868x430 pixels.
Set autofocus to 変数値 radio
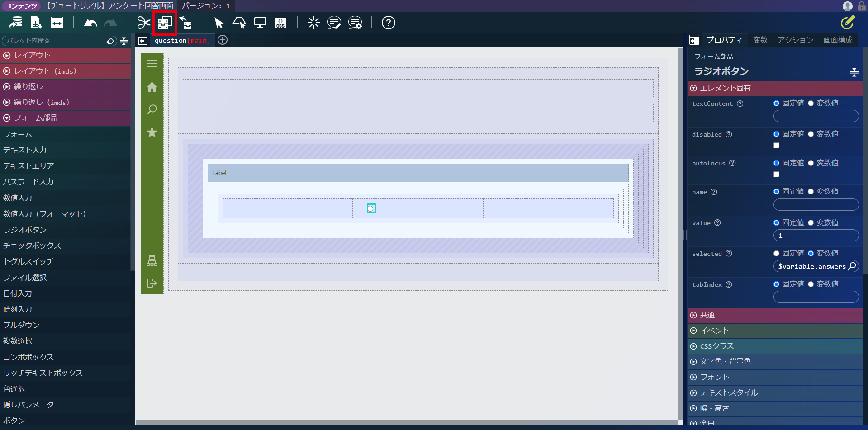(x=811, y=163)
